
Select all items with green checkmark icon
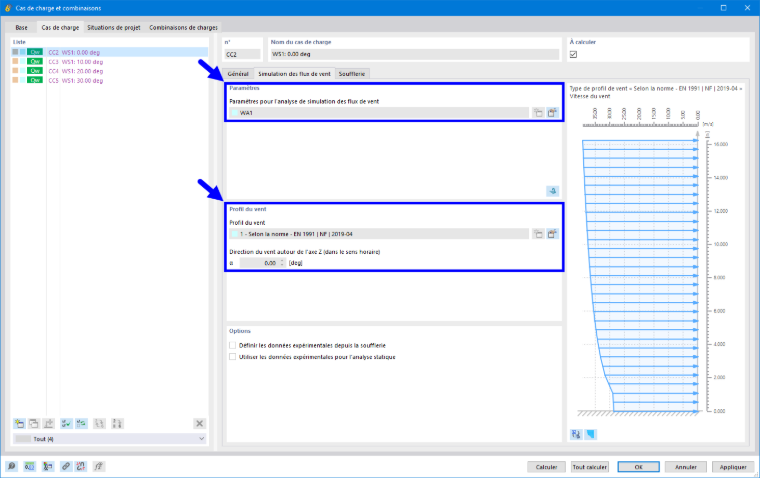click(66, 424)
